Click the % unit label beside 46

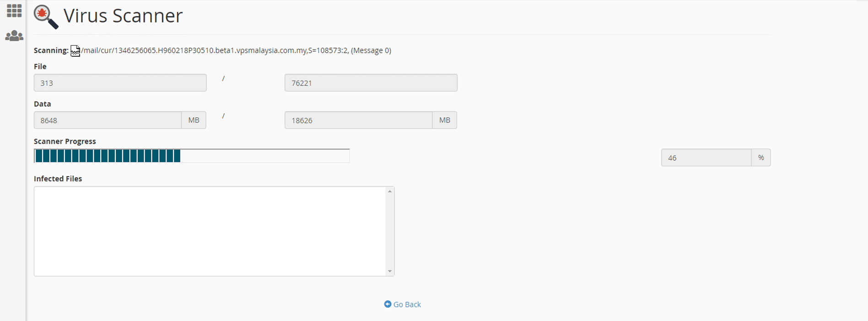coord(760,158)
